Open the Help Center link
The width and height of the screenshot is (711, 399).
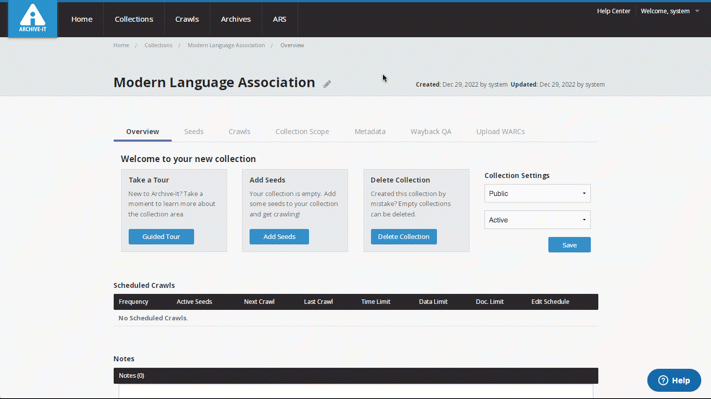[613, 11]
